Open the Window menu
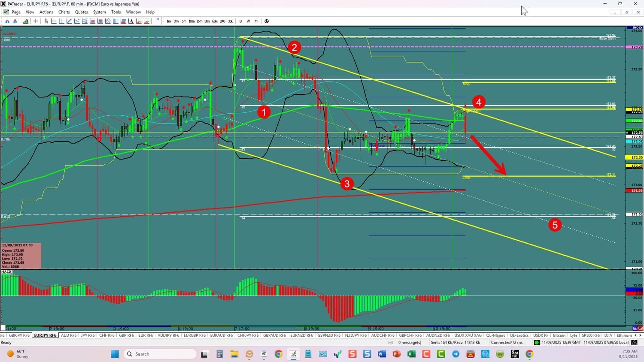Screen dimensions: 644x362 pyautogui.click(x=134, y=12)
